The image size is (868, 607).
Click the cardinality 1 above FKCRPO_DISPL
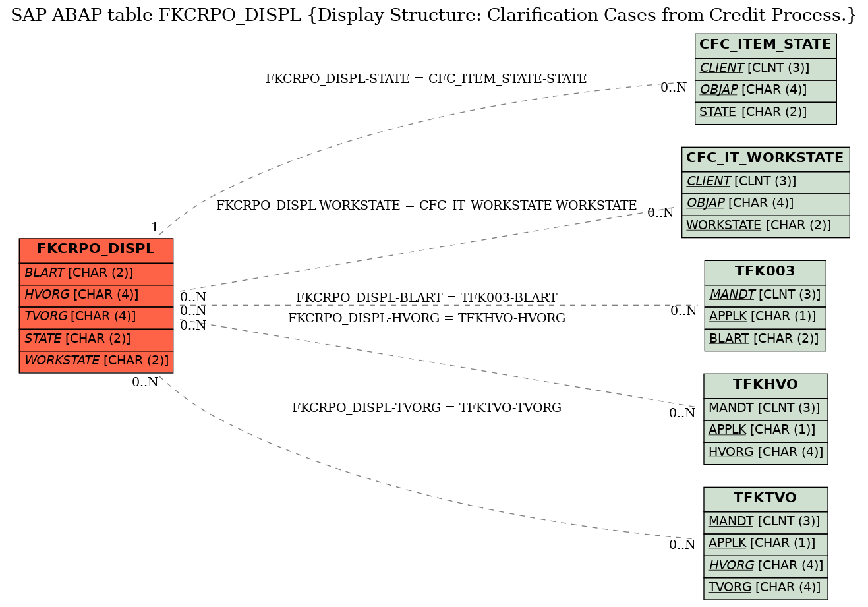pyautogui.click(x=155, y=227)
